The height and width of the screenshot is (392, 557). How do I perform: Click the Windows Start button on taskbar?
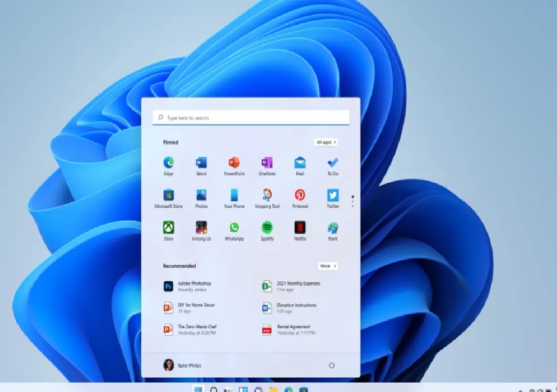pyautogui.click(x=198, y=389)
